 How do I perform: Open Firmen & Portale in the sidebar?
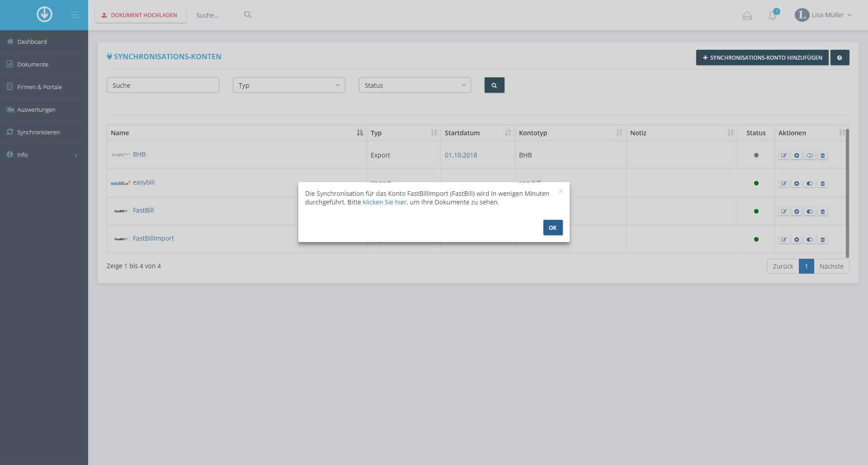coord(44,87)
